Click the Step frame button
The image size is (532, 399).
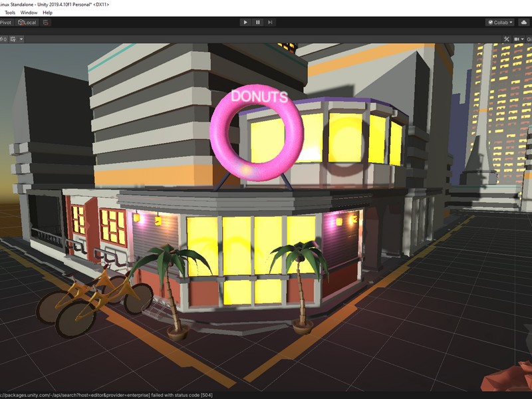pos(269,21)
